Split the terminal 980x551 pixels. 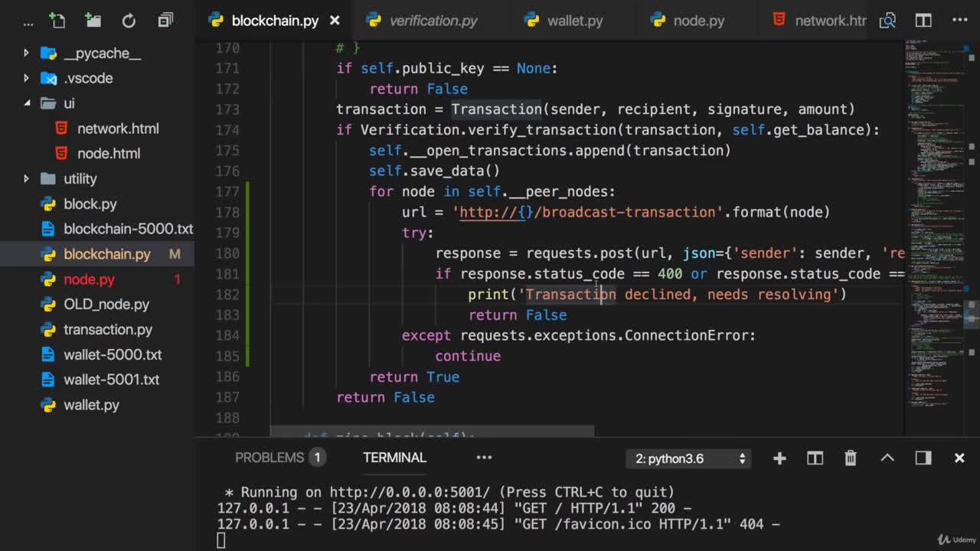coord(815,458)
